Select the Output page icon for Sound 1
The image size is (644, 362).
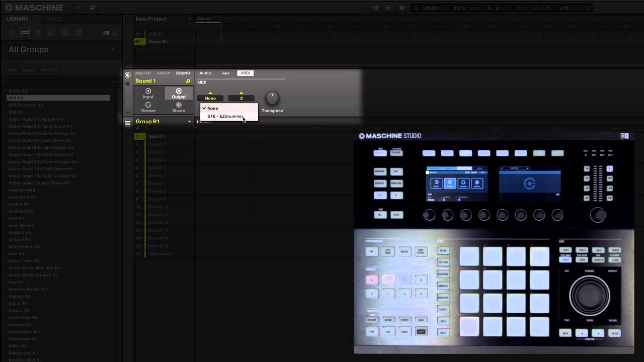pyautogui.click(x=179, y=94)
